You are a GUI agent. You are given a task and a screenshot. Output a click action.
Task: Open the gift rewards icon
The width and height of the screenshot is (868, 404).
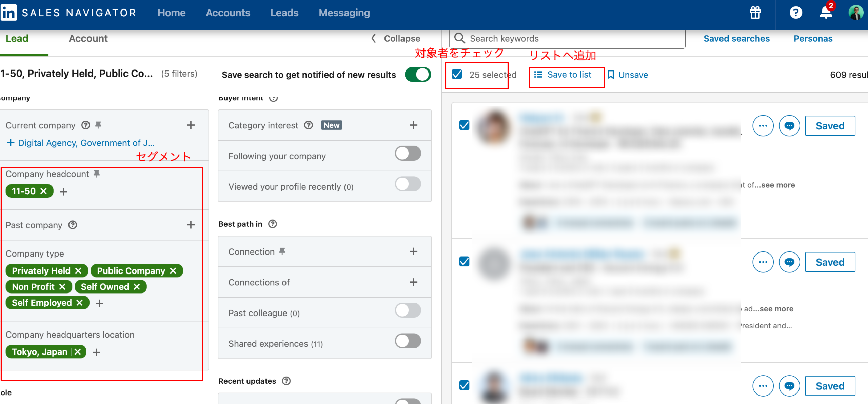[755, 13]
